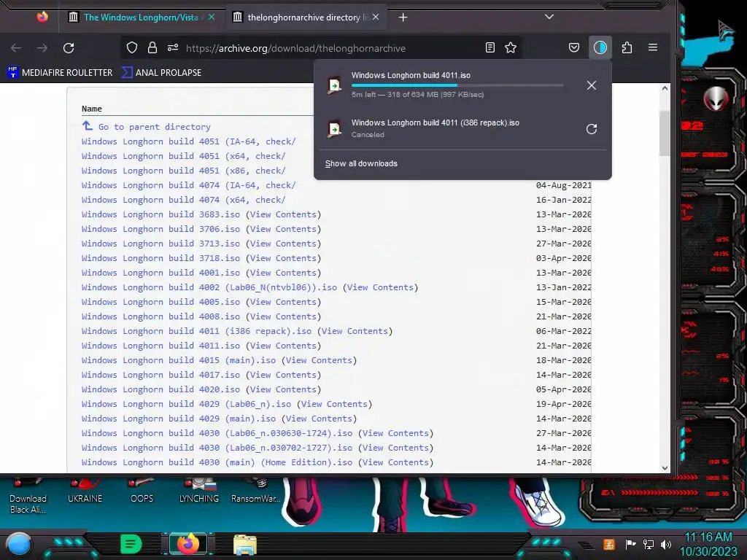The height and width of the screenshot is (560, 747).
Task: Close The Windows Longhorn/Vista tab
Action: (x=212, y=17)
